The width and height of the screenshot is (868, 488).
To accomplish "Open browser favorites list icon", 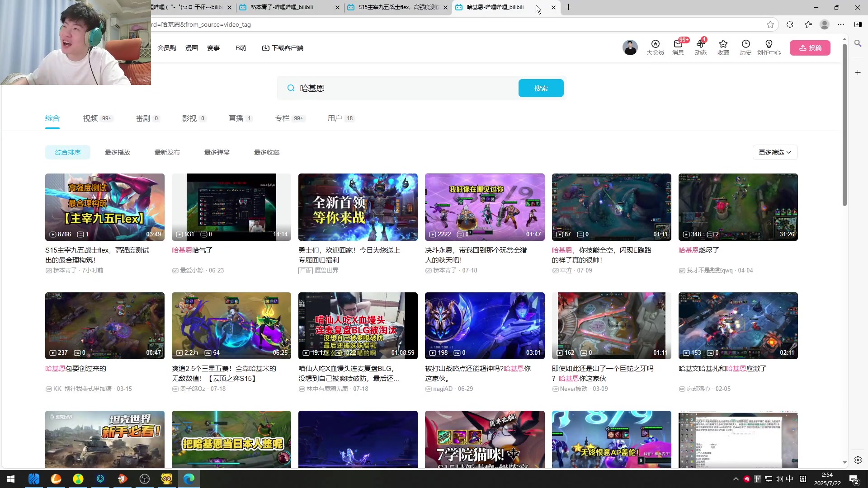I will (x=808, y=24).
